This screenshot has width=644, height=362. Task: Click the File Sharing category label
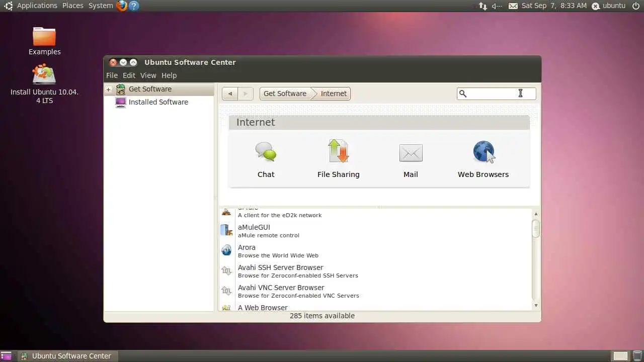point(338,174)
